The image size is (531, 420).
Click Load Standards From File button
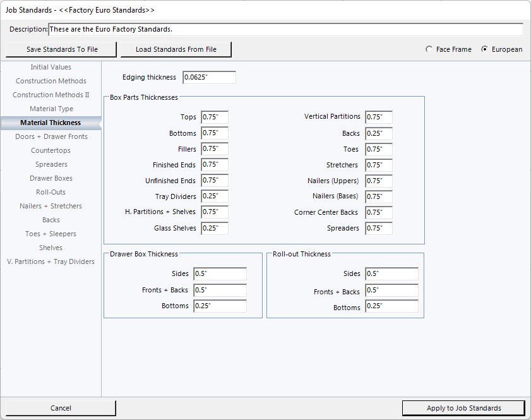(176, 49)
